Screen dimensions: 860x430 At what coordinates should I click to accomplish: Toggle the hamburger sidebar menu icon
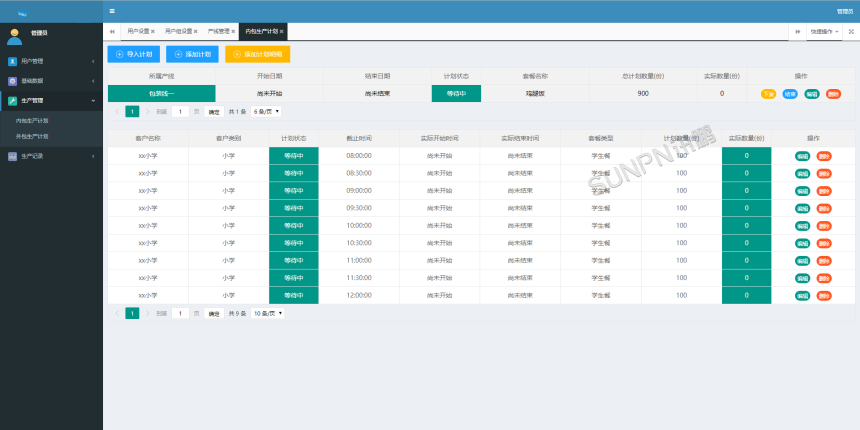(x=112, y=11)
